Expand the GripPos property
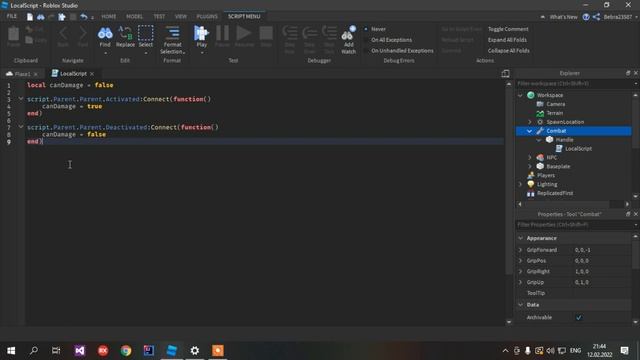640x360 pixels. [520, 260]
